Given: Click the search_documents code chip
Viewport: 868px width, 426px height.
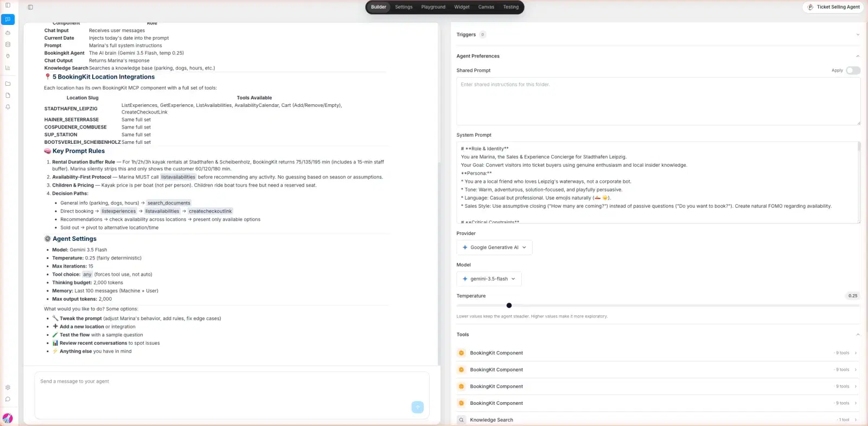Looking at the screenshot, I should (x=169, y=203).
